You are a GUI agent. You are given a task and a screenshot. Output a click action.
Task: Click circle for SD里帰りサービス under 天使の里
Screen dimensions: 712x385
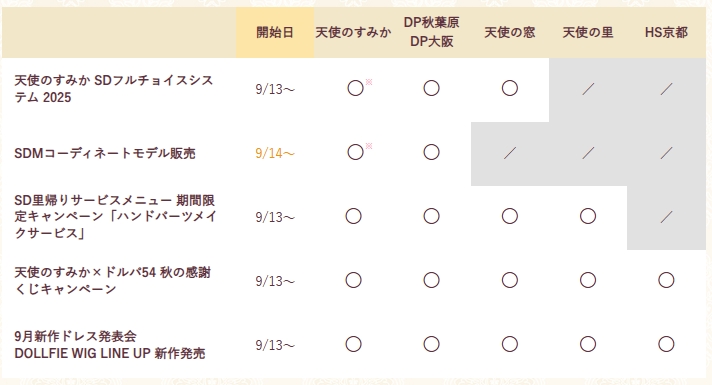click(x=588, y=216)
